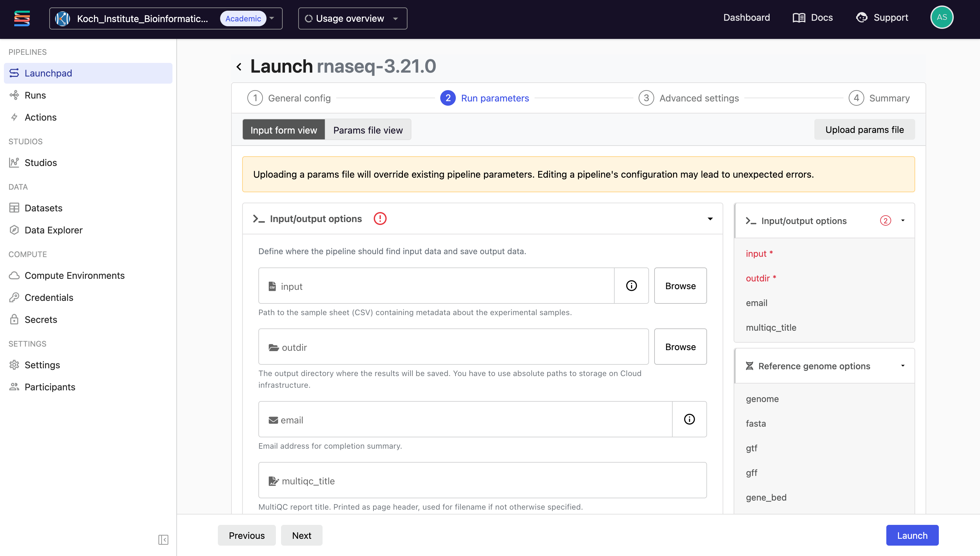The image size is (980, 556).
Task: Open info icon for email field
Action: (689, 419)
